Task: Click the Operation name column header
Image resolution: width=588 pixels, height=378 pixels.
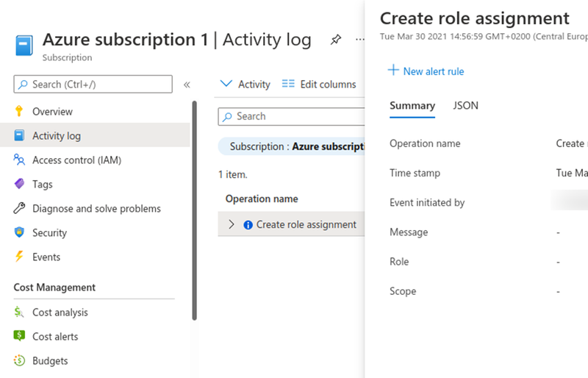Action: pyautogui.click(x=262, y=199)
